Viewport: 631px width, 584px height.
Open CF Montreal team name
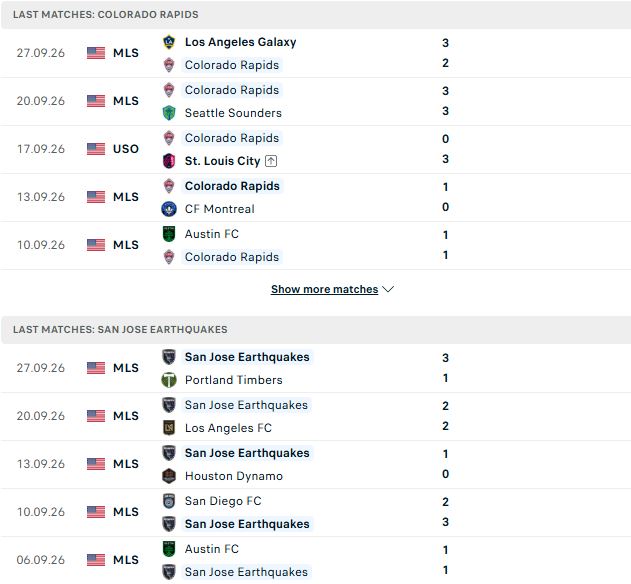(220, 209)
